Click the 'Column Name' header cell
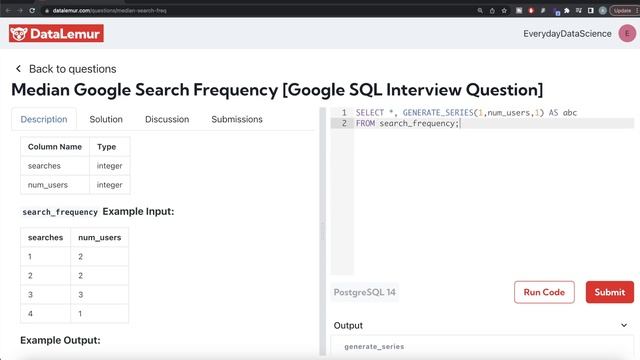The width and height of the screenshot is (640, 360). coord(55,147)
